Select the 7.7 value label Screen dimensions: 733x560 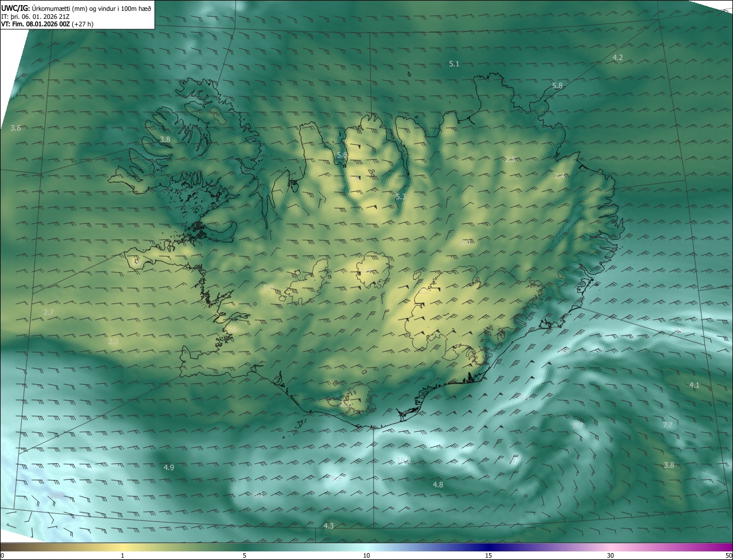pos(668,425)
